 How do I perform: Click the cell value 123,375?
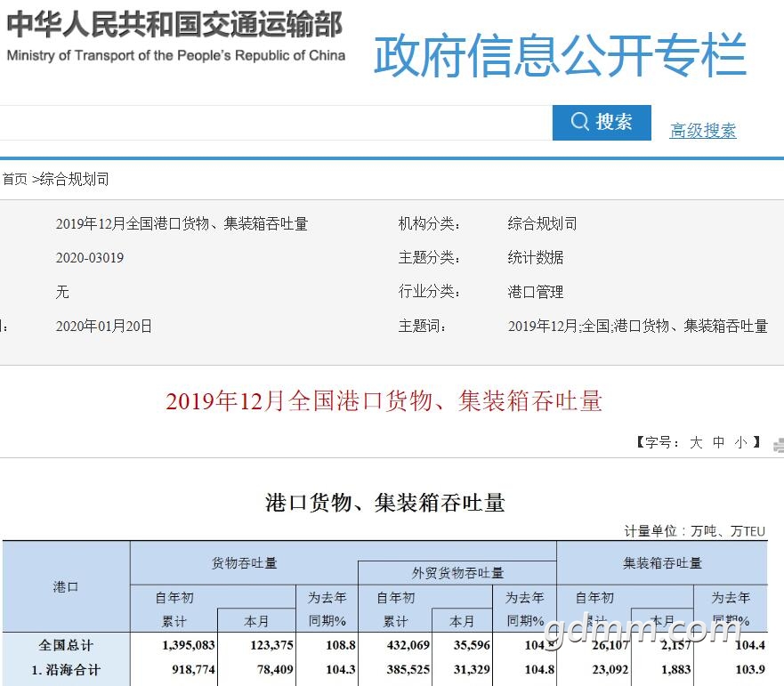(271, 645)
